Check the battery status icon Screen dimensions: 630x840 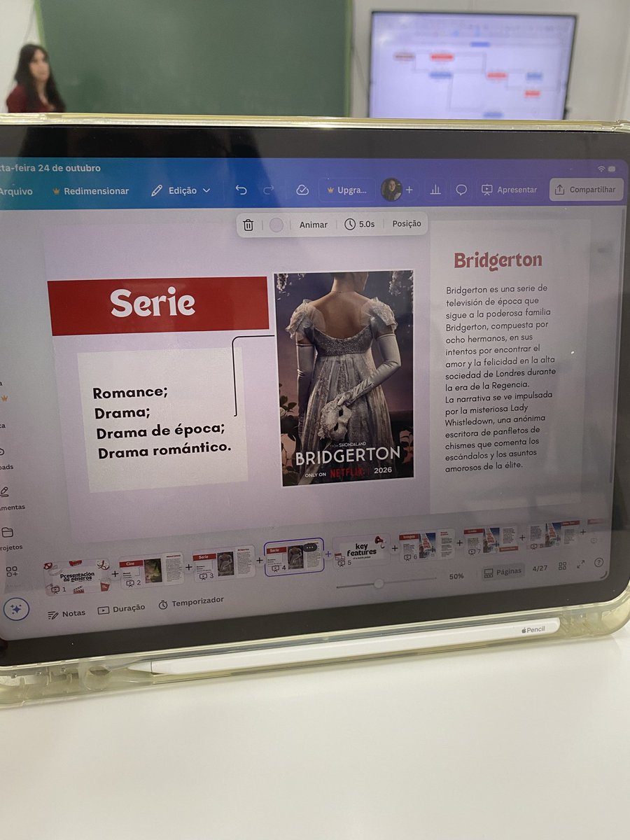[x=612, y=169]
